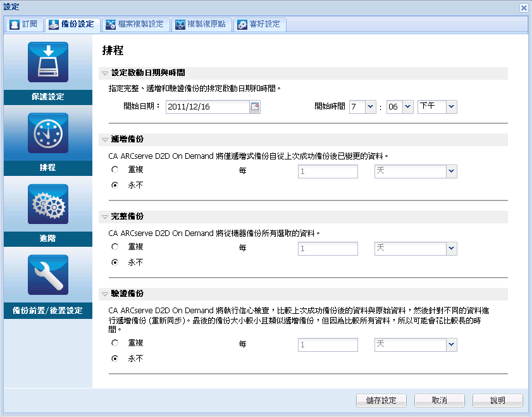Click the 儲存設定 button
This screenshot has width=532, height=417.
coord(381,401)
